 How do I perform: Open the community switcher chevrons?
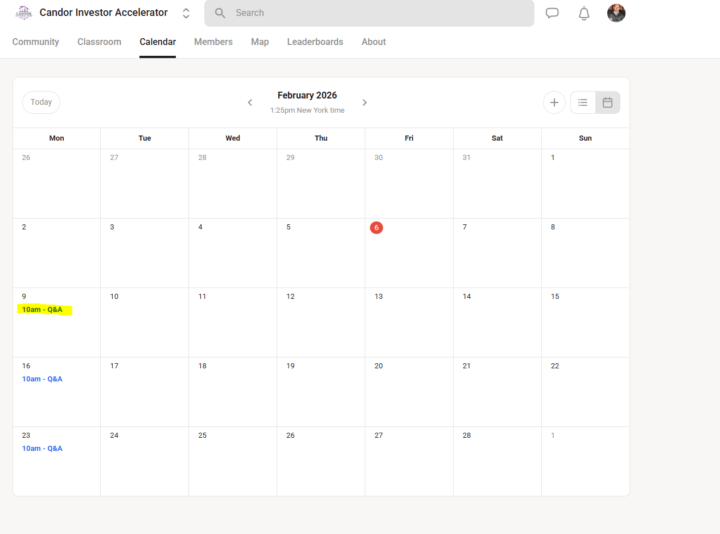pyautogui.click(x=186, y=13)
